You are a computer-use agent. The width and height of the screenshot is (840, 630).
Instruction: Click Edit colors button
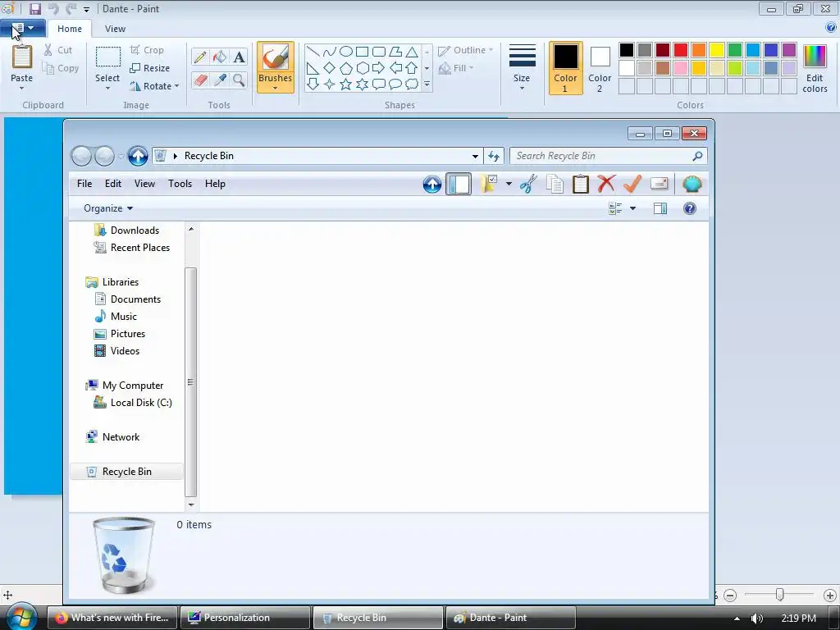(x=815, y=68)
